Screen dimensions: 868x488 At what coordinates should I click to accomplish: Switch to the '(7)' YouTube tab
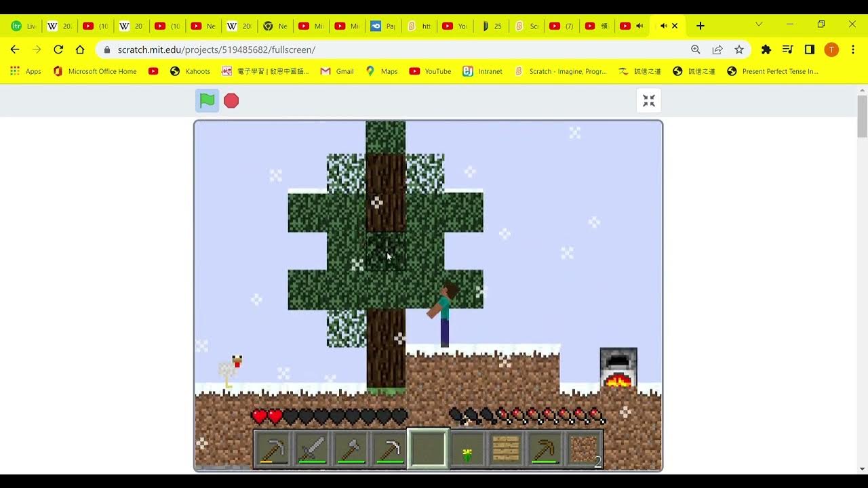tap(563, 26)
